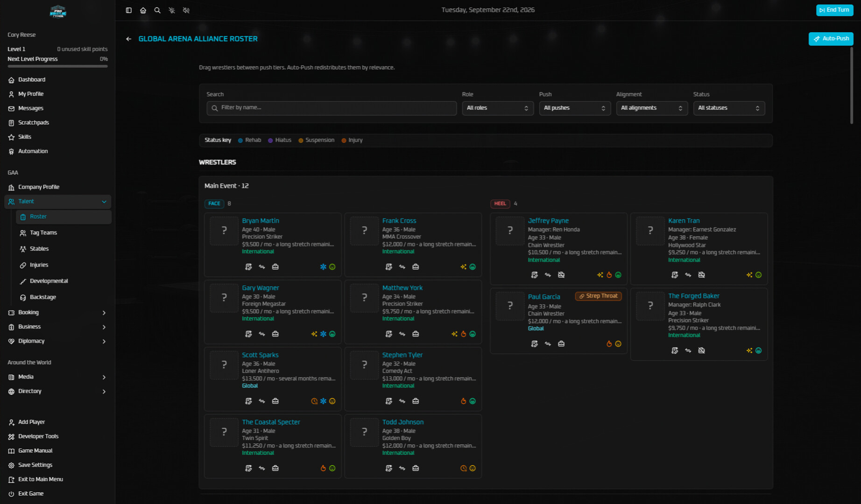The height and width of the screenshot is (504, 861).
Task: Expand the Directory sidebar section
Action: 58,392
